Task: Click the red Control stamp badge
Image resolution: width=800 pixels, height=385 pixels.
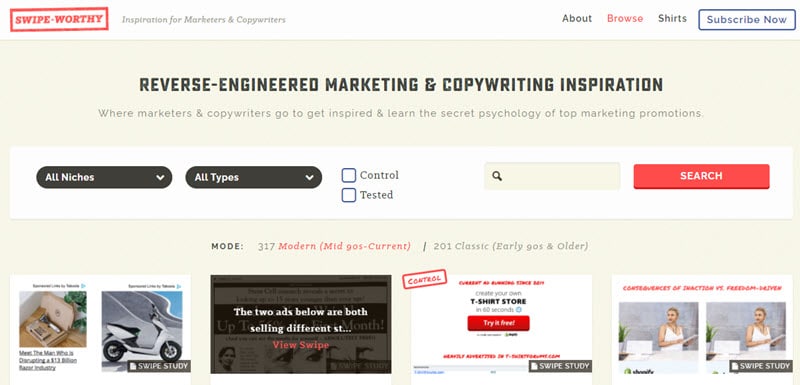Action: coord(424,279)
